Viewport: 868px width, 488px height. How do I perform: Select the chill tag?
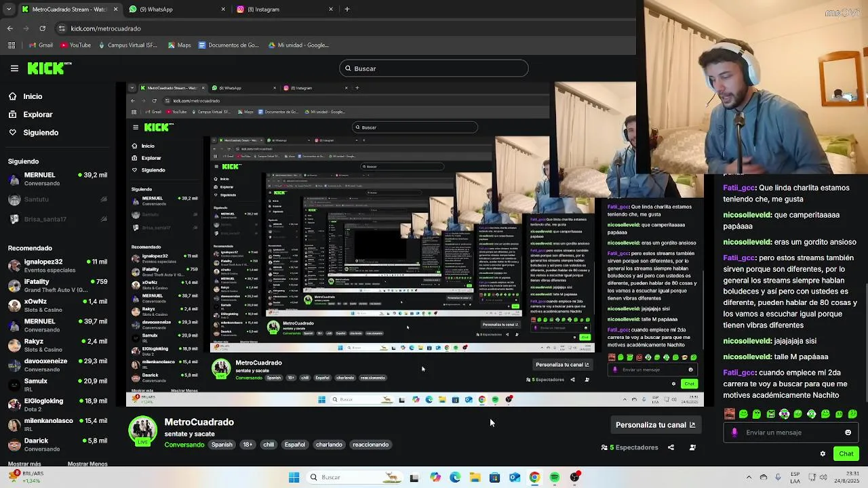269,445
